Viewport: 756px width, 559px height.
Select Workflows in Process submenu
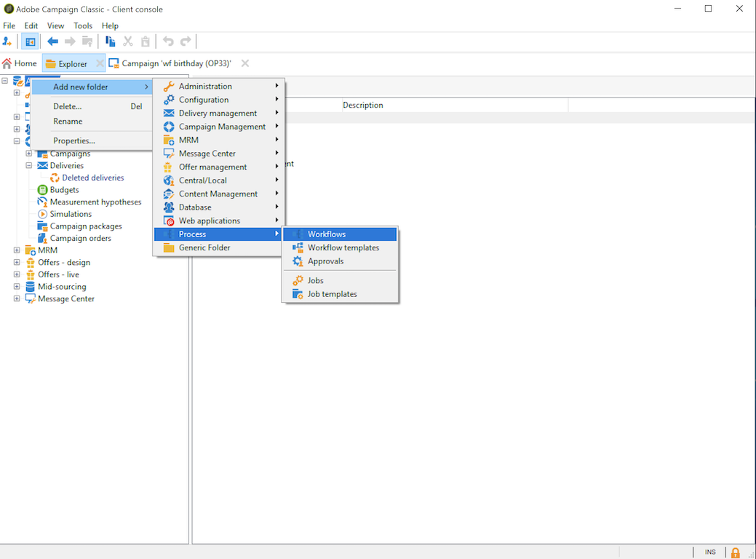click(x=340, y=234)
